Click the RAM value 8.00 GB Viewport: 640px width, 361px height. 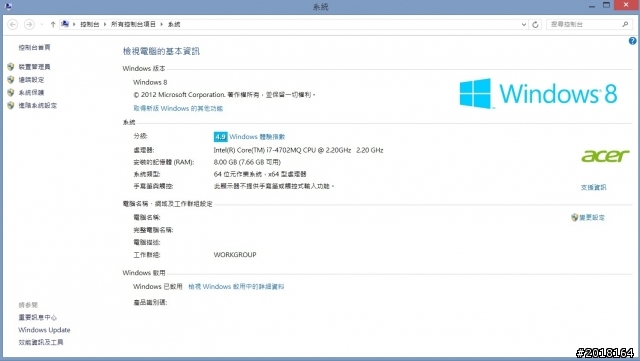click(247, 162)
